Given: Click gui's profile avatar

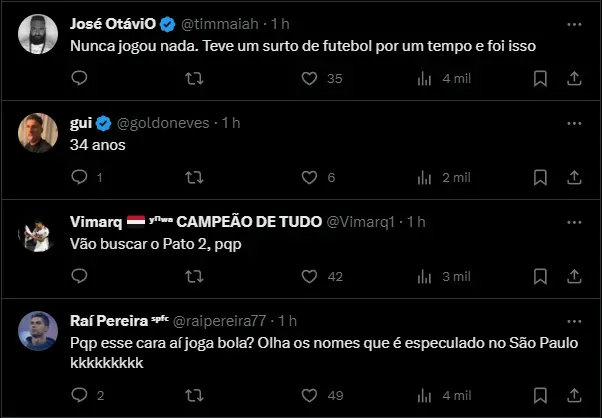Looking at the screenshot, I should point(37,133).
